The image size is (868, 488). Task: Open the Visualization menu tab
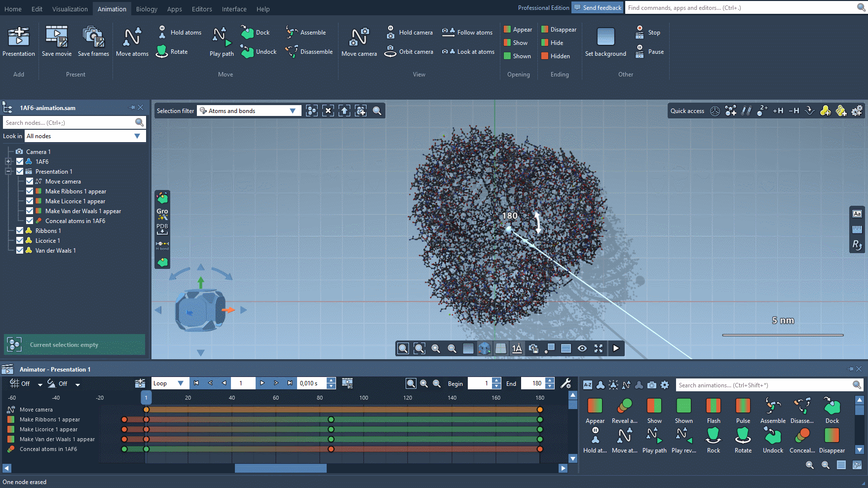pyautogui.click(x=70, y=9)
